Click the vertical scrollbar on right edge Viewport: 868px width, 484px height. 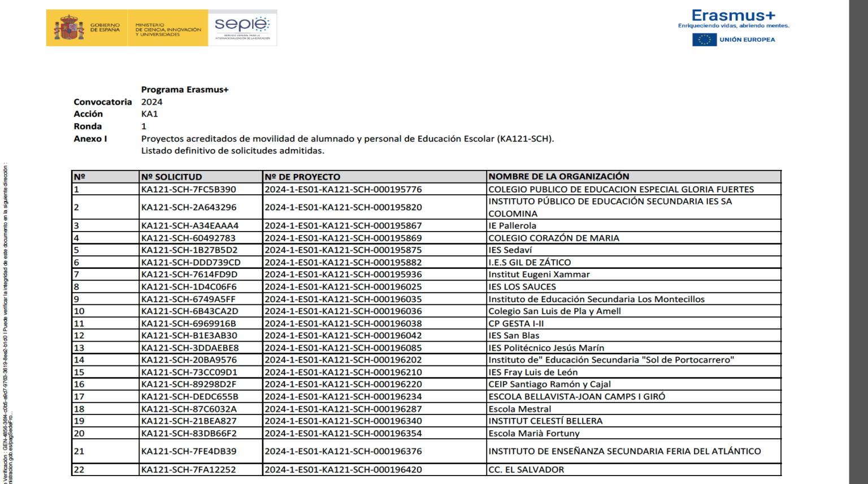(858, 242)
